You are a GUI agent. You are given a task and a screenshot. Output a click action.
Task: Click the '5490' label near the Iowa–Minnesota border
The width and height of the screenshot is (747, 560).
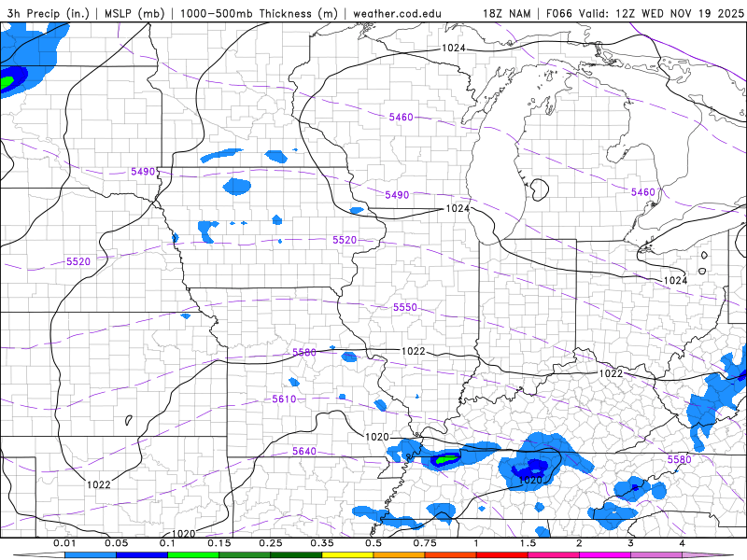point(143,172)
